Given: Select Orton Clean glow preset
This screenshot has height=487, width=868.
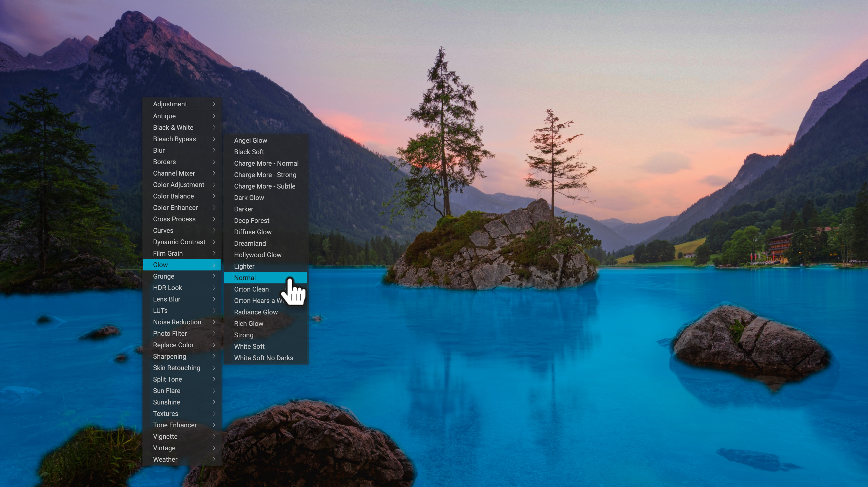Looking at the screenshot, I should click(x=251, y=289).
